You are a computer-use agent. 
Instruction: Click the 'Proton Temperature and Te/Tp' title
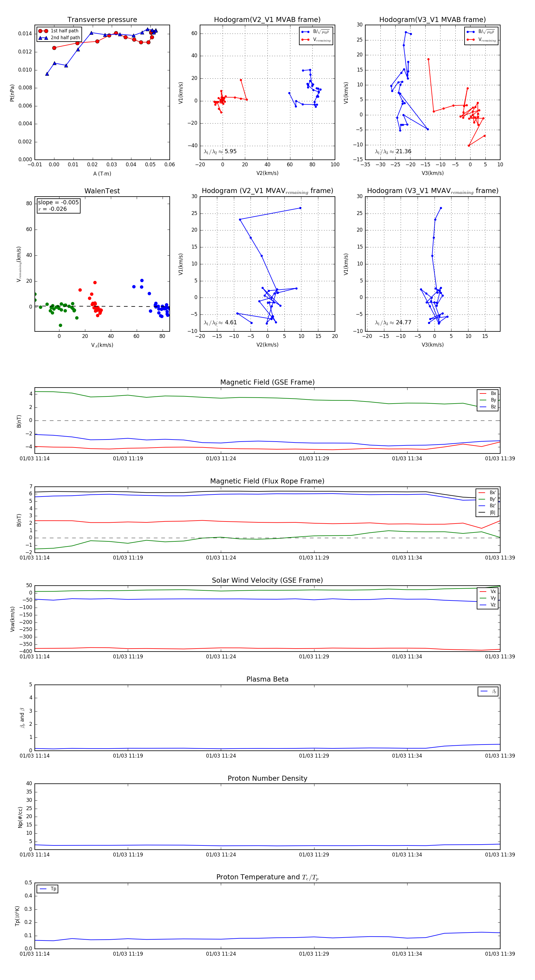pos(267,877)
